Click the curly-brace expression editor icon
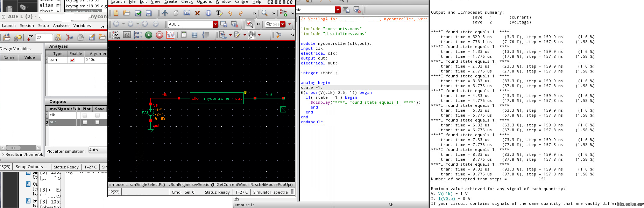 click(206, 35)
